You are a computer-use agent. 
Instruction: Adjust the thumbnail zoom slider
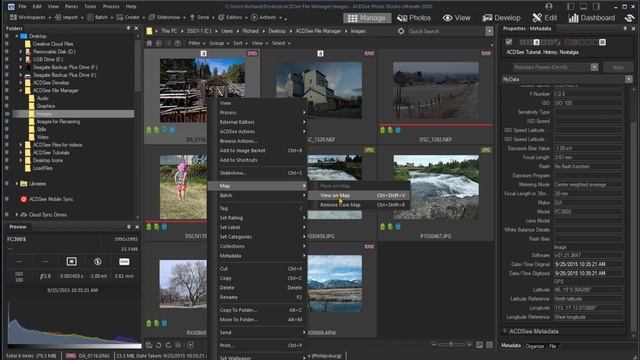451,345
